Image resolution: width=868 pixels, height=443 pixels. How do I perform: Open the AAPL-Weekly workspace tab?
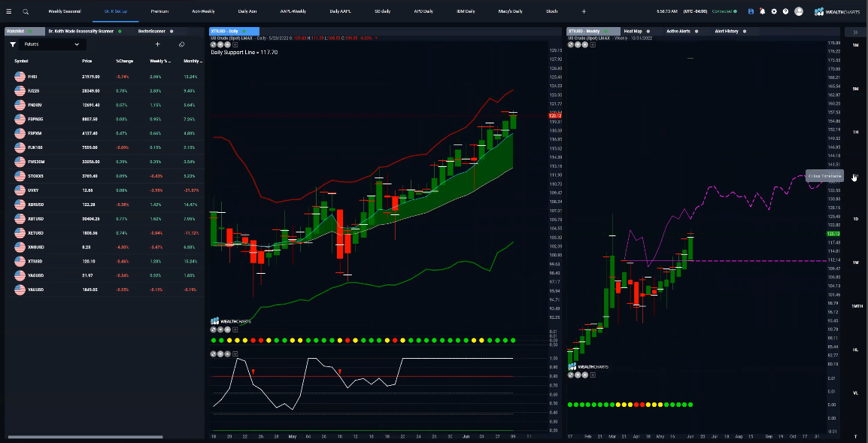pos(293,11)
